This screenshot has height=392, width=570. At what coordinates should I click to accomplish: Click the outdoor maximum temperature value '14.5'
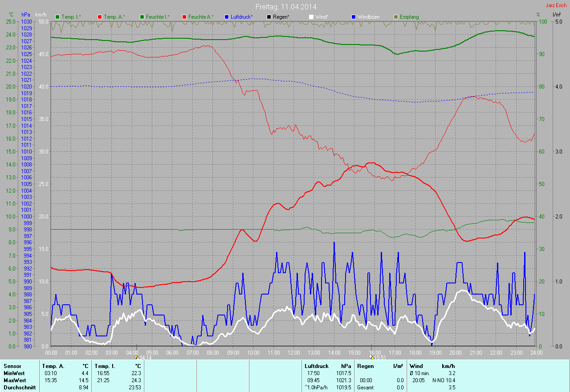[x=83, y=380]
